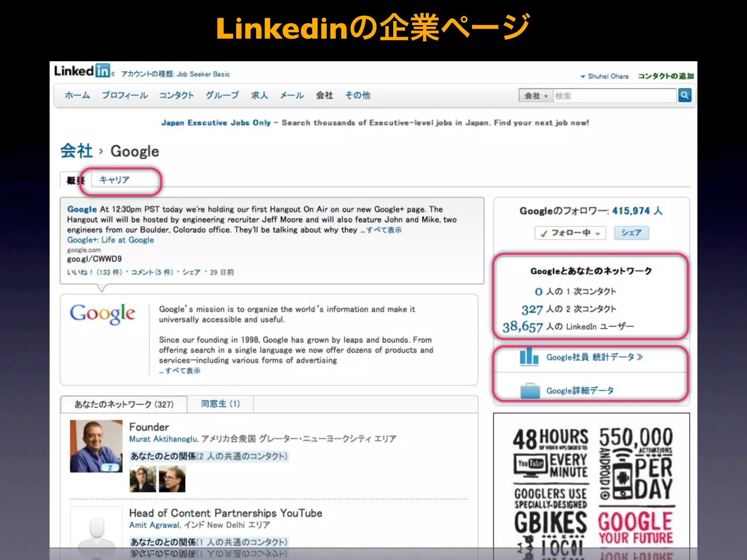
Task: Open Murat Aktihanoglu's profile name link
Action: pos(163,439)
